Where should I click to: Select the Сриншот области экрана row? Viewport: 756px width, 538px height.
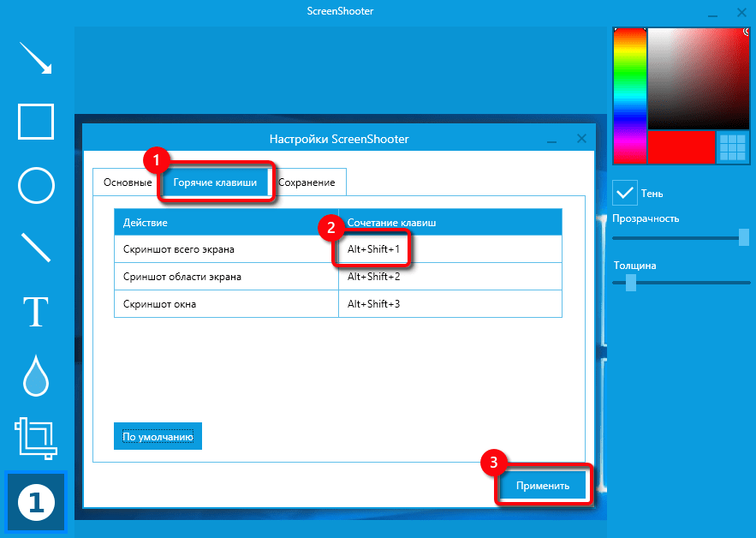338,277
